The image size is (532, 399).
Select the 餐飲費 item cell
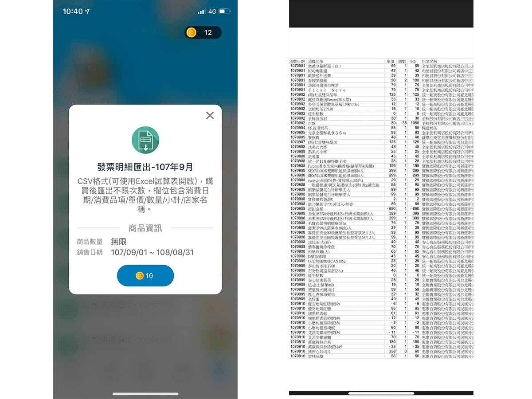pos(315,137)
